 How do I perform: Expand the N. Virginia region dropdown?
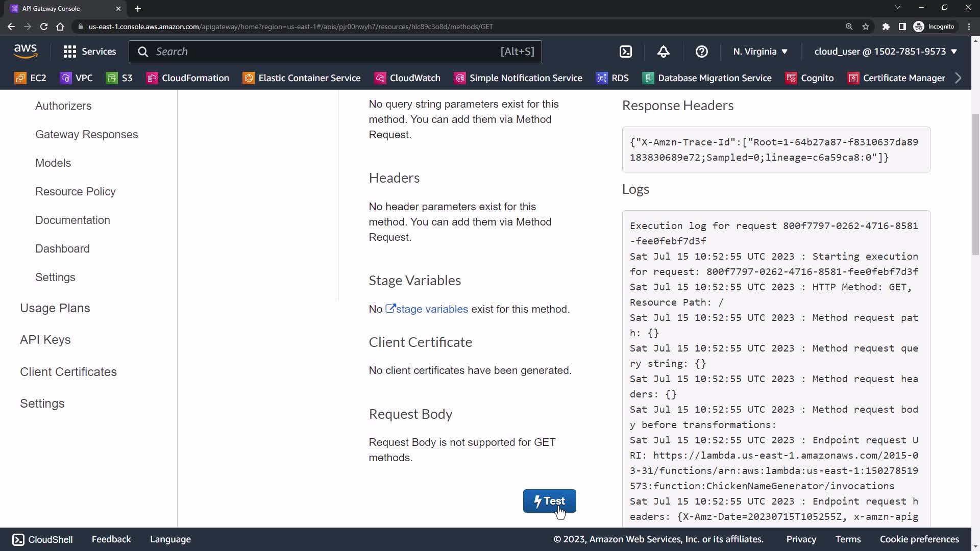pos(760,52)
